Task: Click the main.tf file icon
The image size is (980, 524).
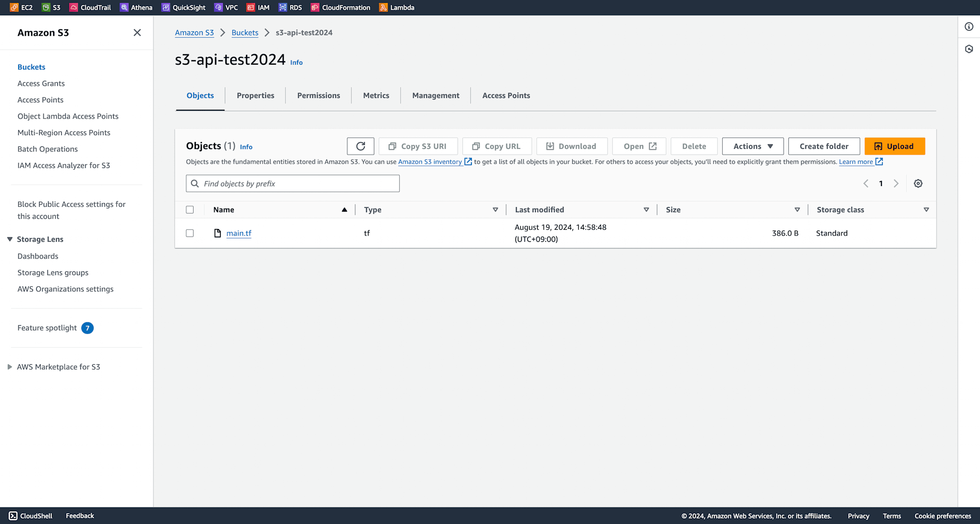Action: pyautogui.click(x=218, y=233)
